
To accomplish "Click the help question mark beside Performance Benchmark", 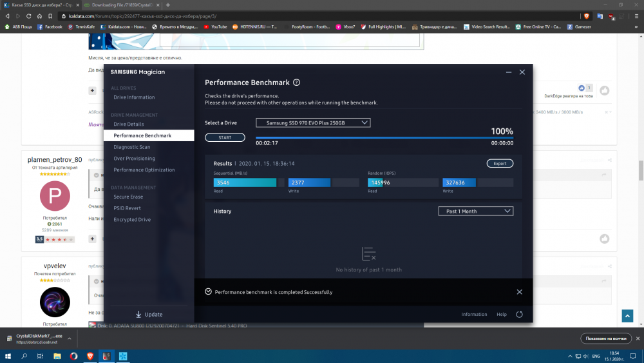I will [296, 83].
